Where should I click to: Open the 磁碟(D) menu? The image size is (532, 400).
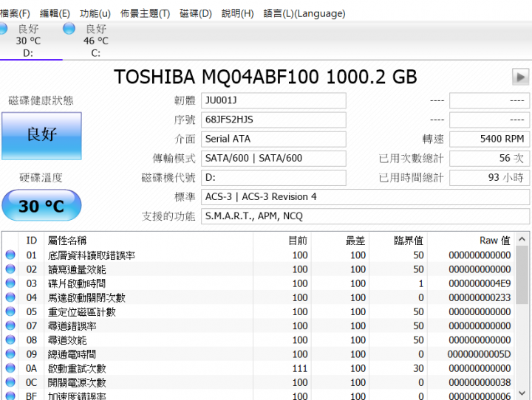click(196, 13)
